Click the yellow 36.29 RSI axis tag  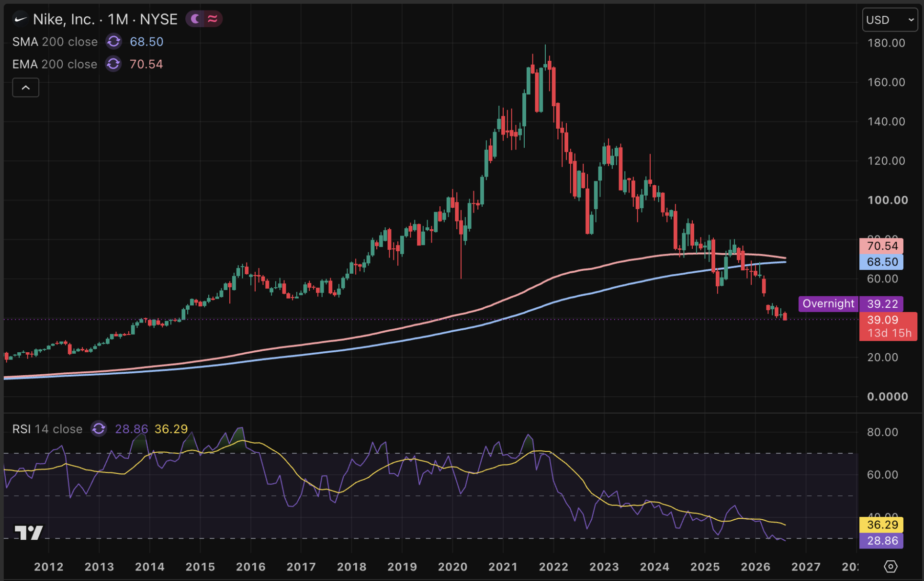[x=881, y=525]
